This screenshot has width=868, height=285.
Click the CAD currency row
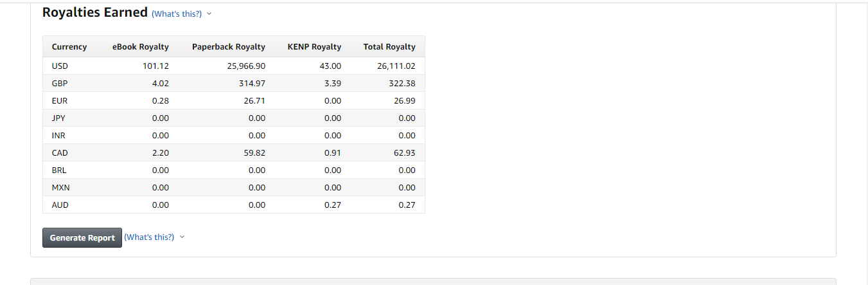coord(234,152)
